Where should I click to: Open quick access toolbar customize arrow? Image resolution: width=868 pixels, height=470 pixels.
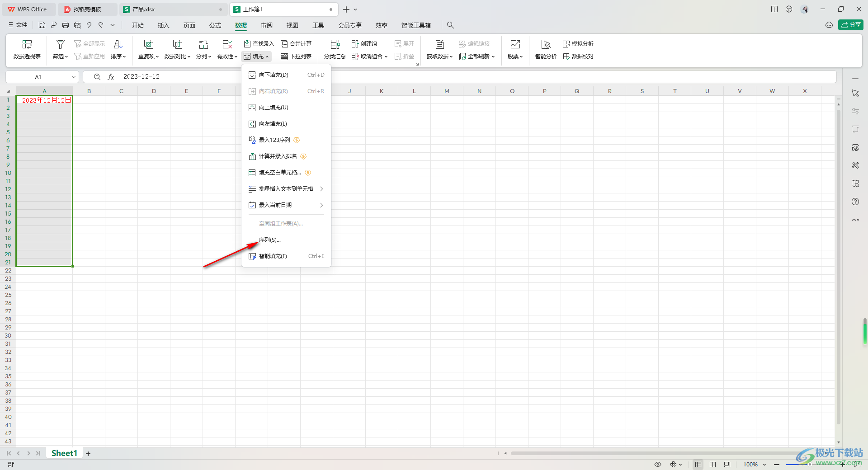pos(113,25)
